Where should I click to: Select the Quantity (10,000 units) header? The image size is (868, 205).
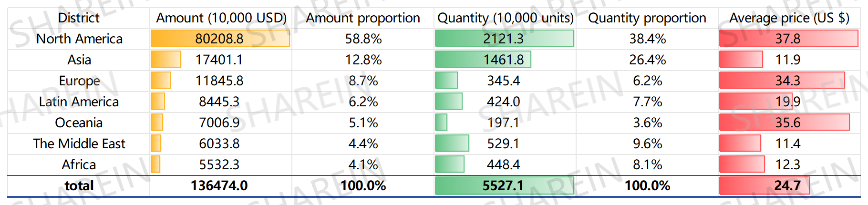505,18
